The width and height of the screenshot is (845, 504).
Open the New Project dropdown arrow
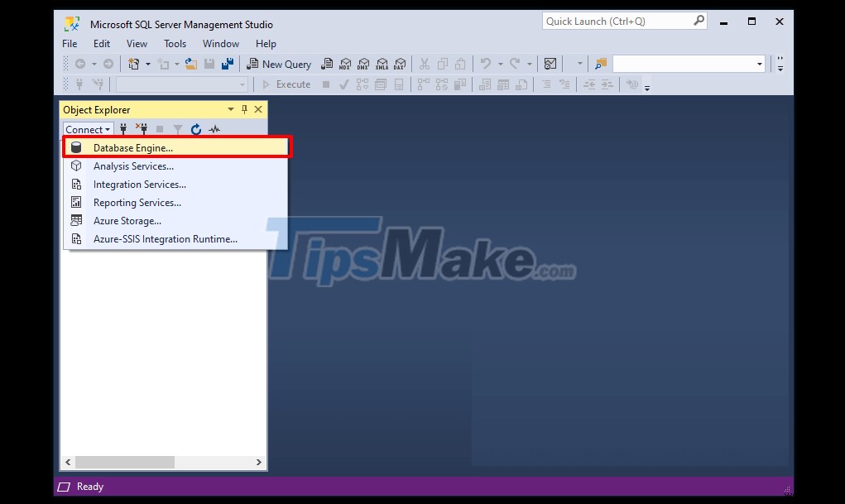pyautogui.click(x=147, y=65)
